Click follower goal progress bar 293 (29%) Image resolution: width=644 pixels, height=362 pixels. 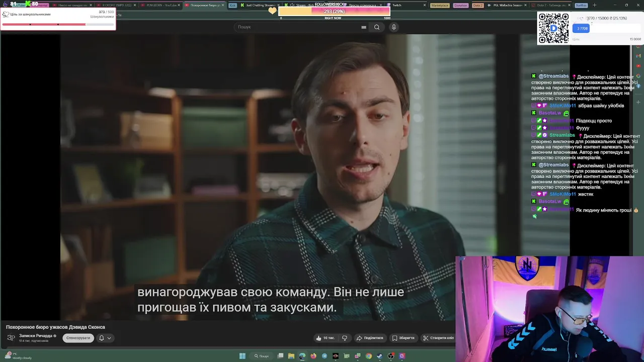pos(334,11)
